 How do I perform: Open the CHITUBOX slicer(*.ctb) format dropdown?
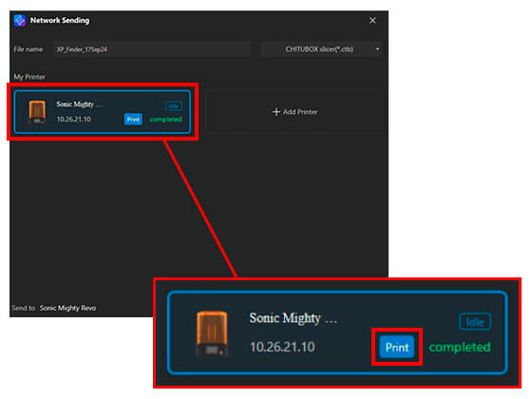[x=321, y=49]
